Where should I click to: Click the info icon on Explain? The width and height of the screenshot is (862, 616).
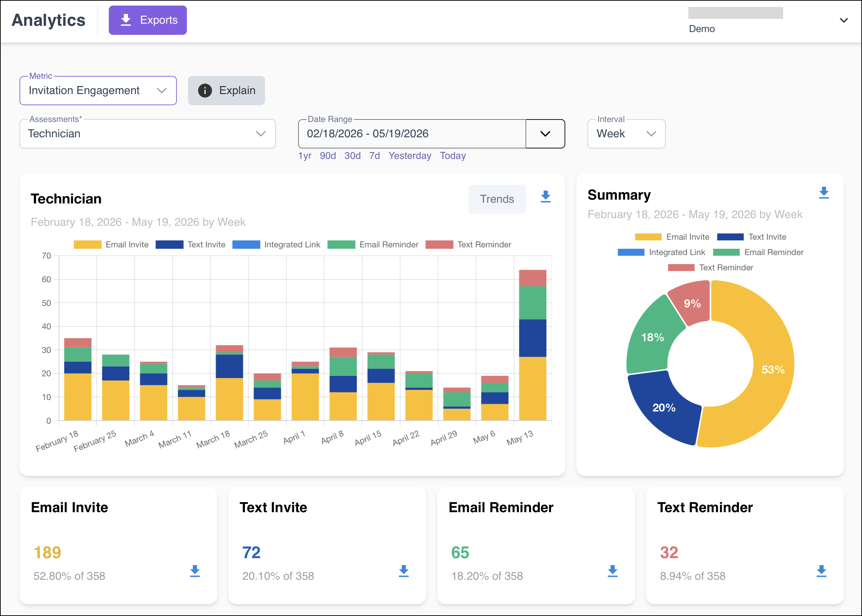point(205,90)
